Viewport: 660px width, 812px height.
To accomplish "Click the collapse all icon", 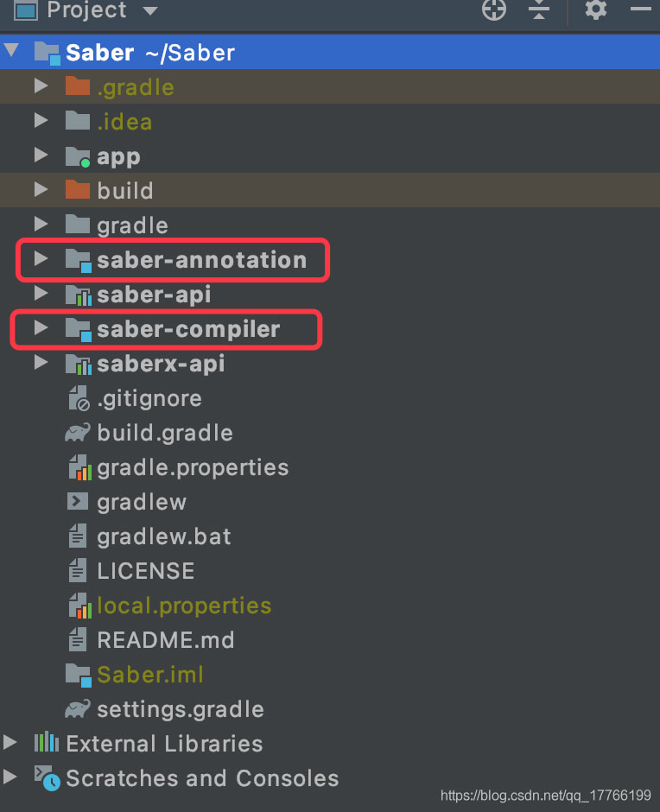I will (539, 10).
